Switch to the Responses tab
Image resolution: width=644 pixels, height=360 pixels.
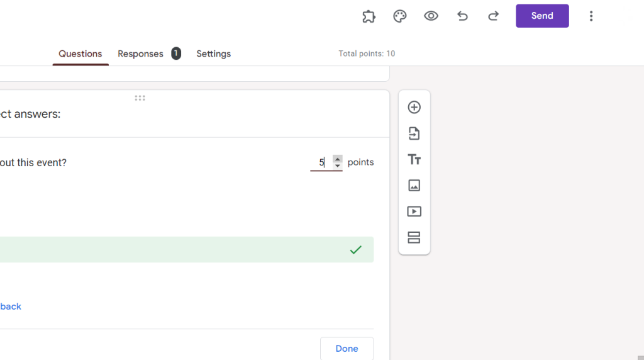(x=140, y=54)
